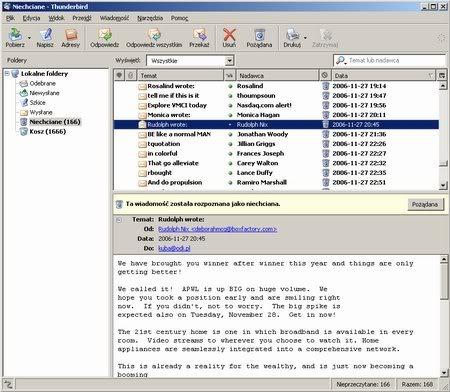The image size is (450, 392).
Task: Sort messages by Nadawca column
Action: click(x=277, y=76)
